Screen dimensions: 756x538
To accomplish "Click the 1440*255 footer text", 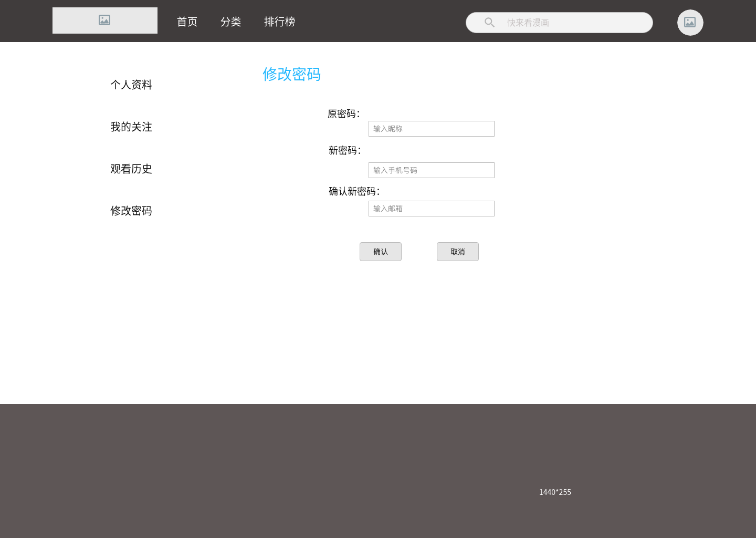I will [x=555, y=492].
